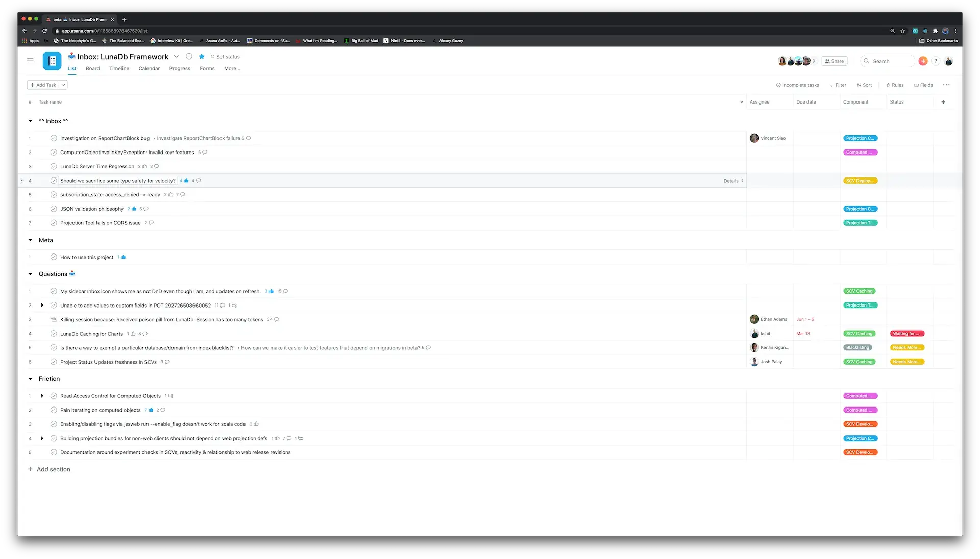Open the help question mark icon
Viewport: 980px width, 559px height.
pos(936,61)
